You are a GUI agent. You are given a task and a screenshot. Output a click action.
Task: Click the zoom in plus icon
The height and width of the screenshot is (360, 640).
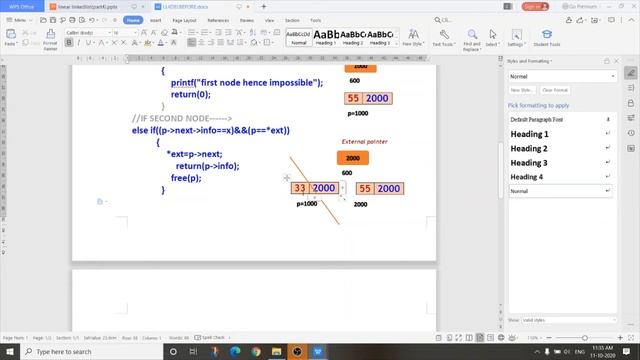tap(620, 338)
